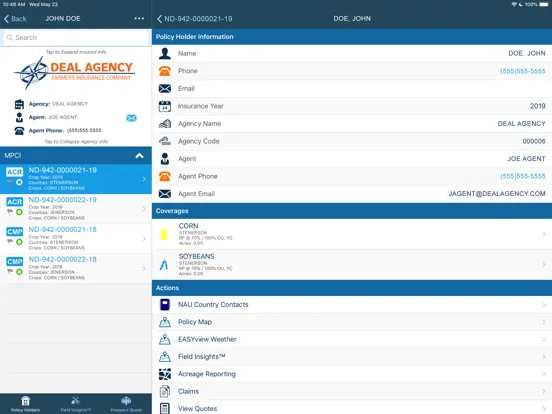Click the yellow corn crop icon

point(164,234)
